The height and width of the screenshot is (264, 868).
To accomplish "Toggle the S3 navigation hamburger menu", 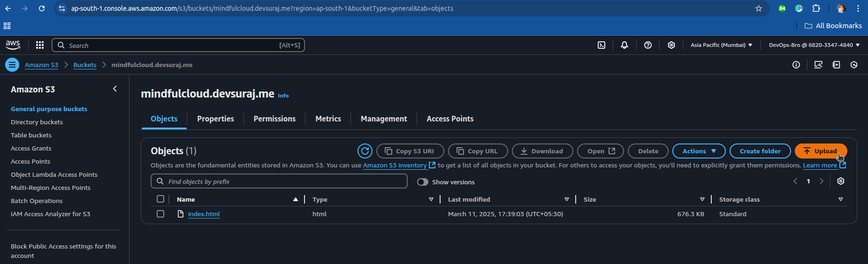I will [12, 65].
